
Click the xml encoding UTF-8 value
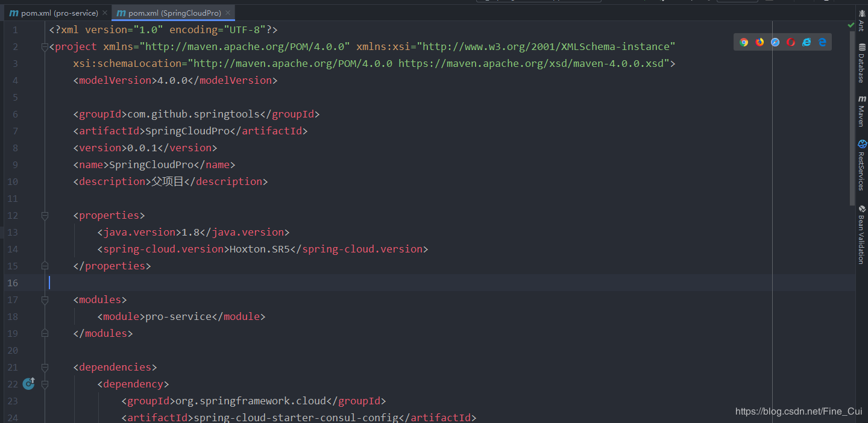245,30
